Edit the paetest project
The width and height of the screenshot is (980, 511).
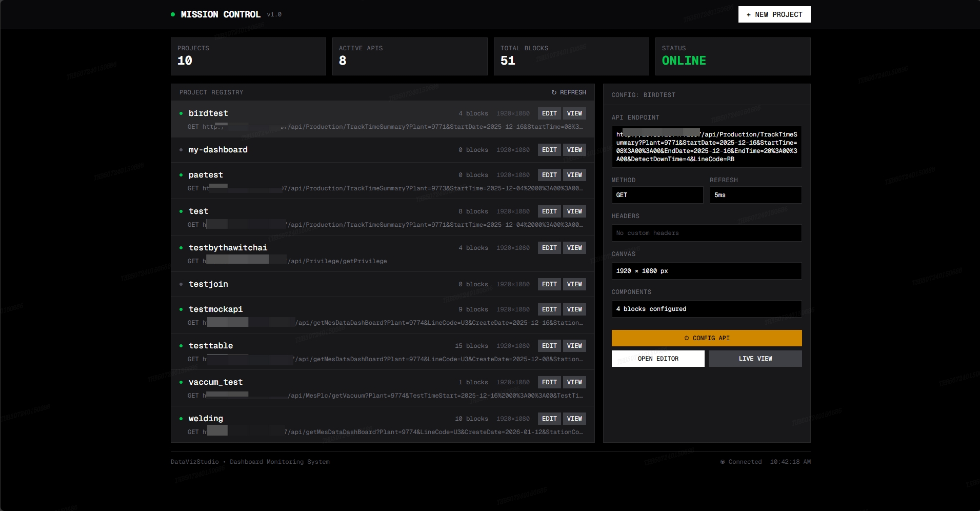pyautogui.click(x=549, y=175)
